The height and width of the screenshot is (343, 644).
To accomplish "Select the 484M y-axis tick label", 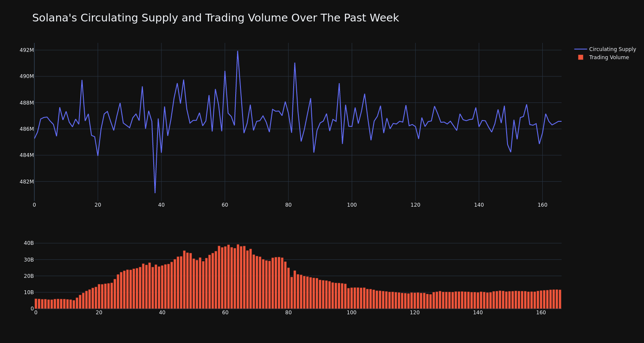I will click(27, 155).
